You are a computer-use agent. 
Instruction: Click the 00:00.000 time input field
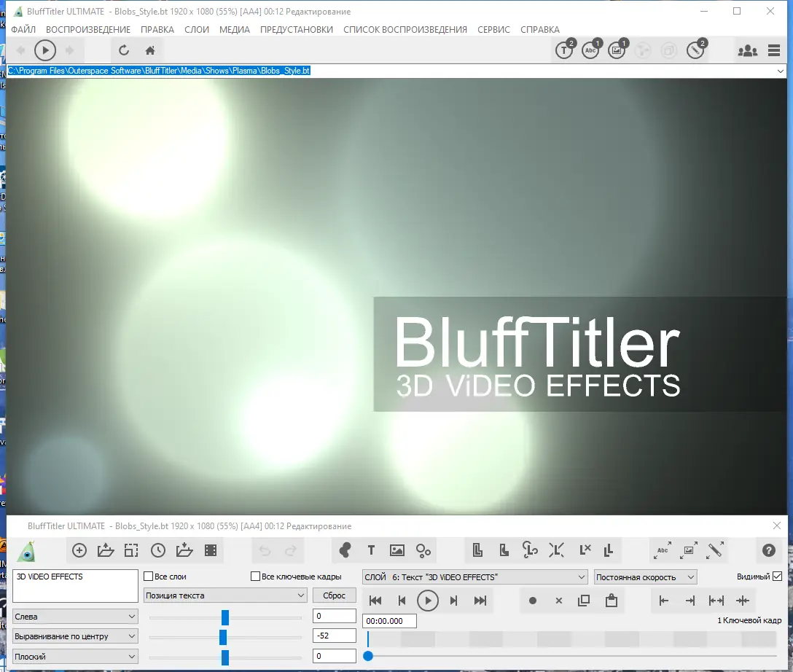(388, 621)
